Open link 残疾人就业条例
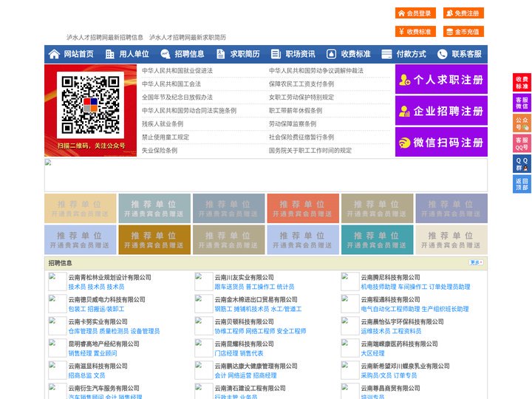Viewport: 532px width, 399px height. click(163, 124)
